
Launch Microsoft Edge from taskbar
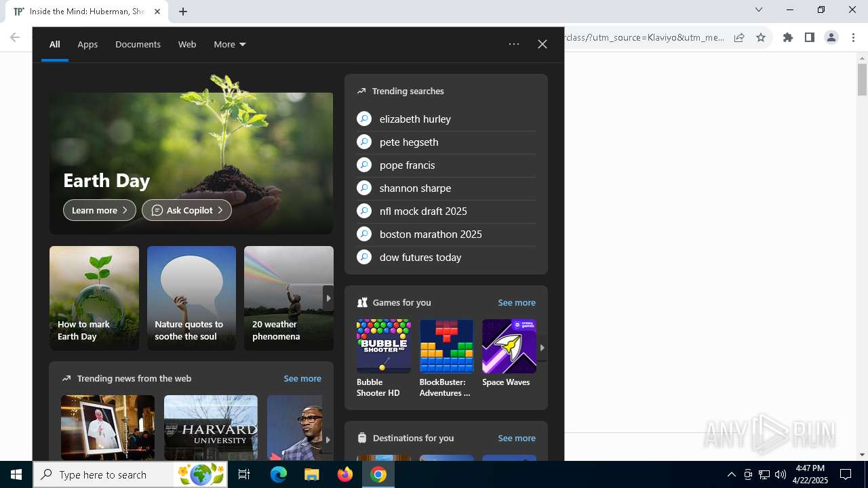[279, 474]
